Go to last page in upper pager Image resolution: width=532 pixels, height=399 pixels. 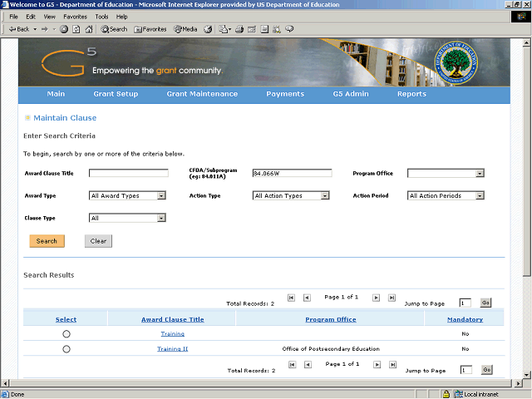(392, 298)
